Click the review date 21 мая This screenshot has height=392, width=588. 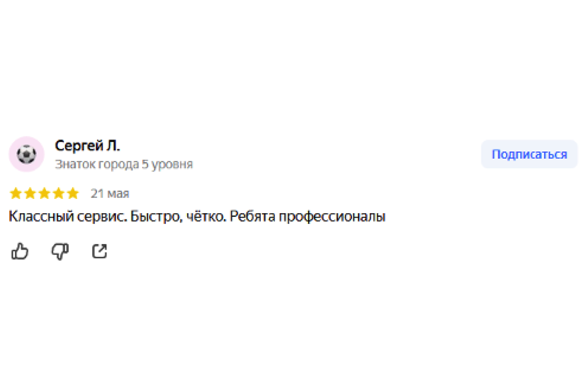(x=110, y=194)
